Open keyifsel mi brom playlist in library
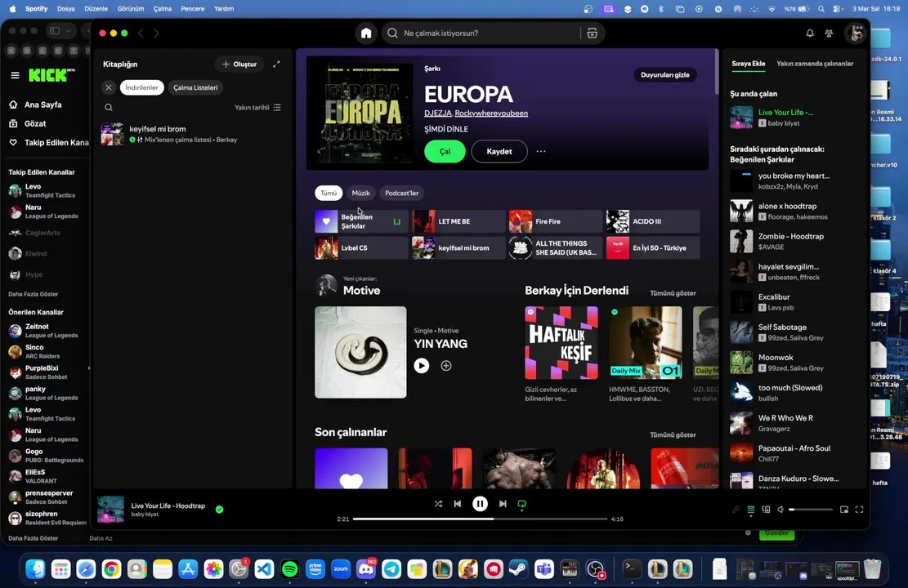Image resolution: width=908 pixels, height=588 pixels. [x=191, y=134]
